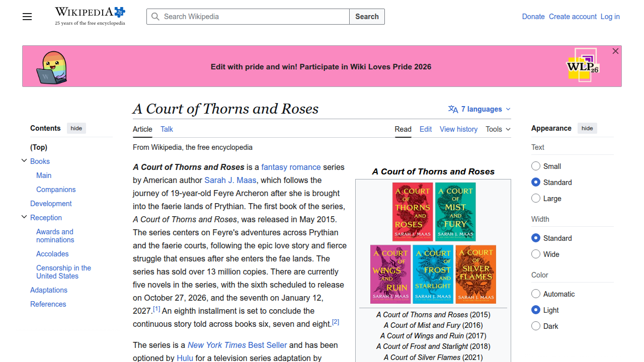Click footnote reference [2]
Image resolution: width=644 pixels, height=362 pixels.
[x=336, y=322]
